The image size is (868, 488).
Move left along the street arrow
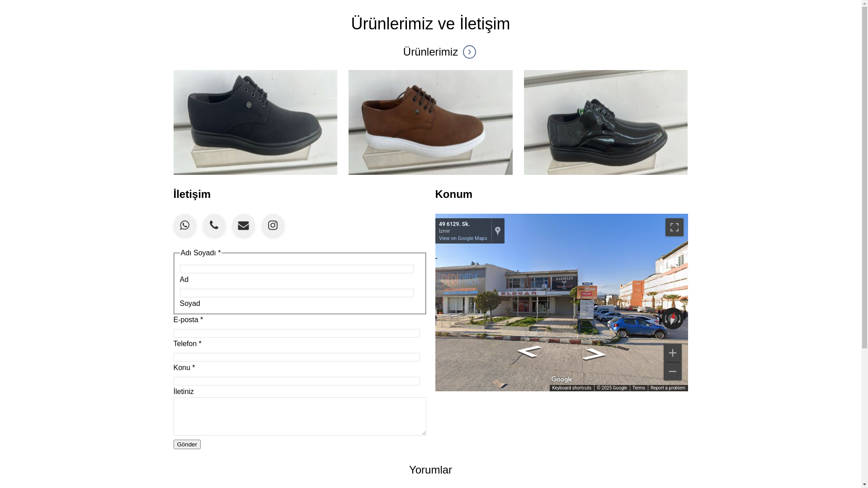pyautogui.click(x=529, y=351)
